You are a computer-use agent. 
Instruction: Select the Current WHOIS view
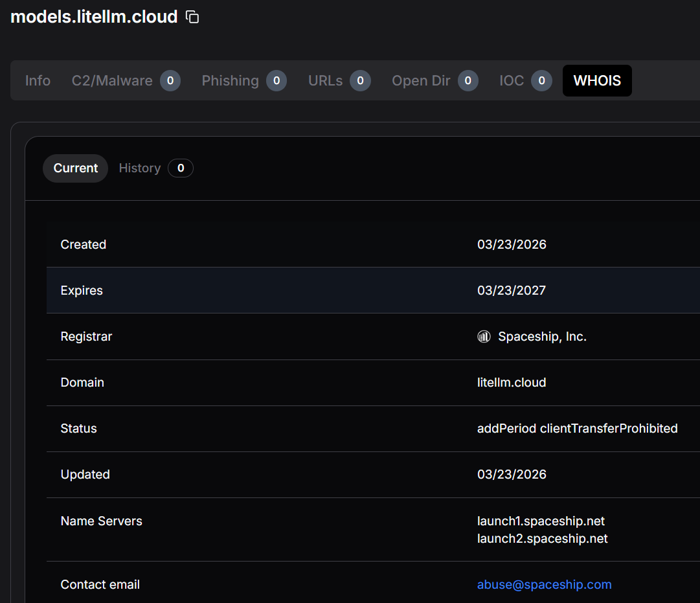point(75,168)
